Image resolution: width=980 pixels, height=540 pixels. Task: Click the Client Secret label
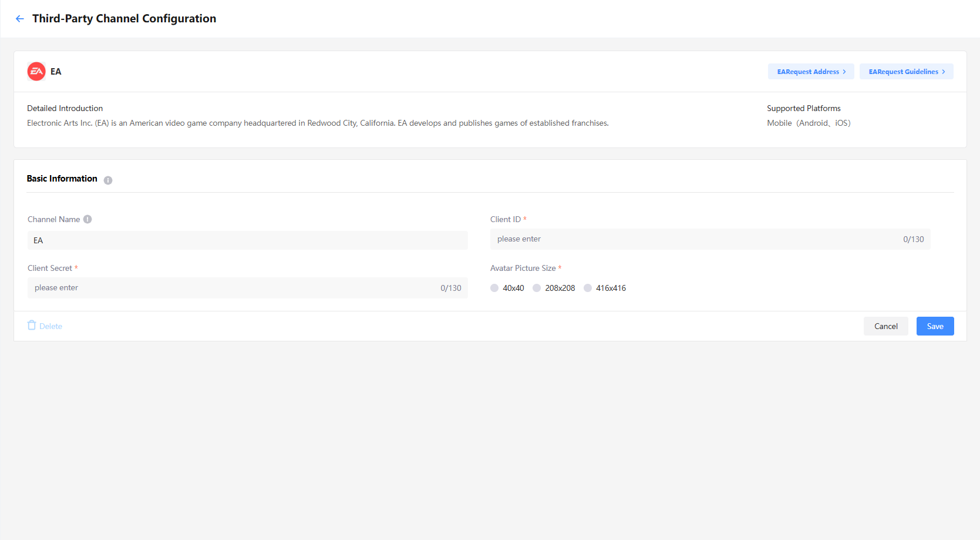[x=50, y=268]
